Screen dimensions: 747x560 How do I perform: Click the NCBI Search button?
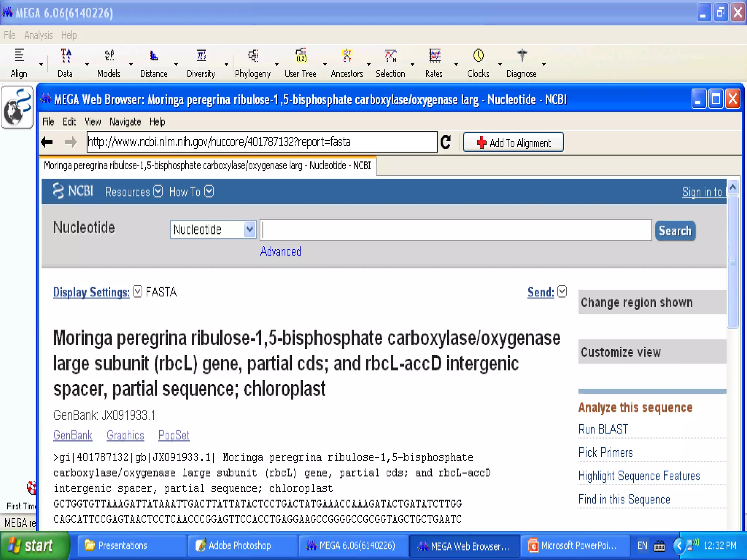click(675, 231)
